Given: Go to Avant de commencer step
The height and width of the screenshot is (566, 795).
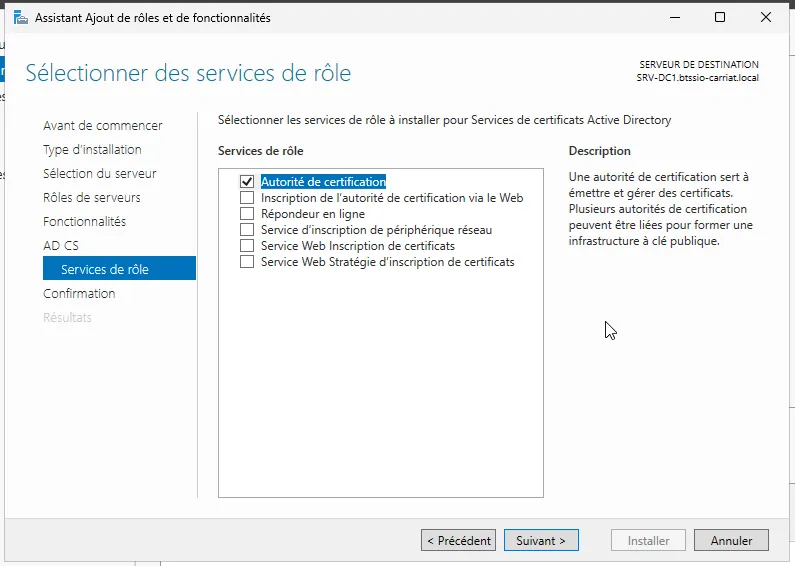Looking at the screenshot, I should (102, 125).
